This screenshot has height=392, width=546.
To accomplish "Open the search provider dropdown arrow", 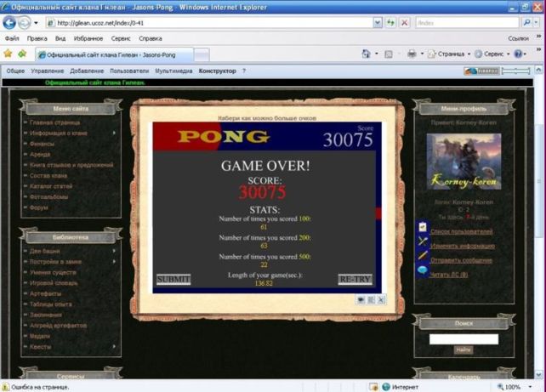I will (x=537, y=23).
